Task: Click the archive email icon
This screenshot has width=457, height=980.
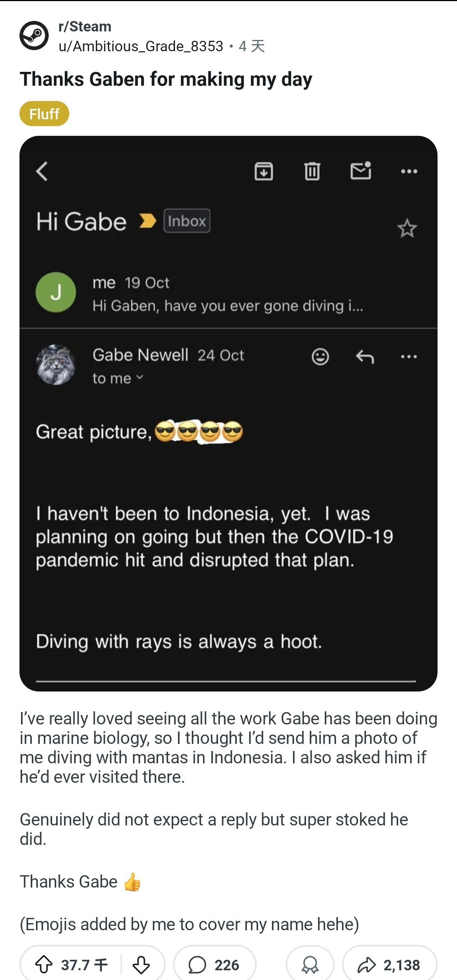Action: tap(264, 171)
